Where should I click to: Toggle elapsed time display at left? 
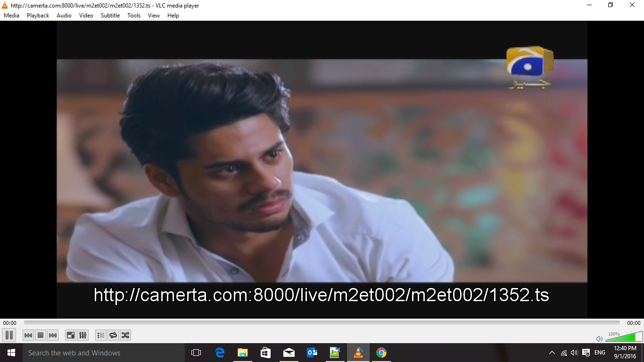point(9,323)
